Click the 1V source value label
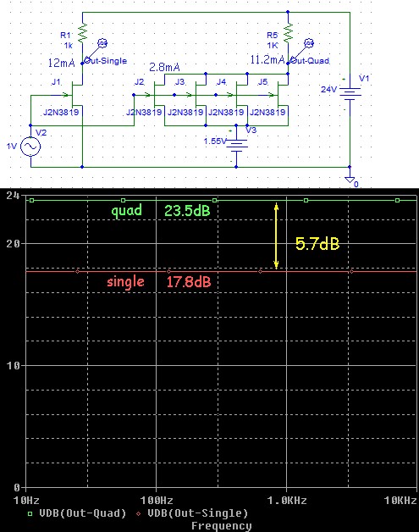Viewport: 419px width, 532px height. 12,147
